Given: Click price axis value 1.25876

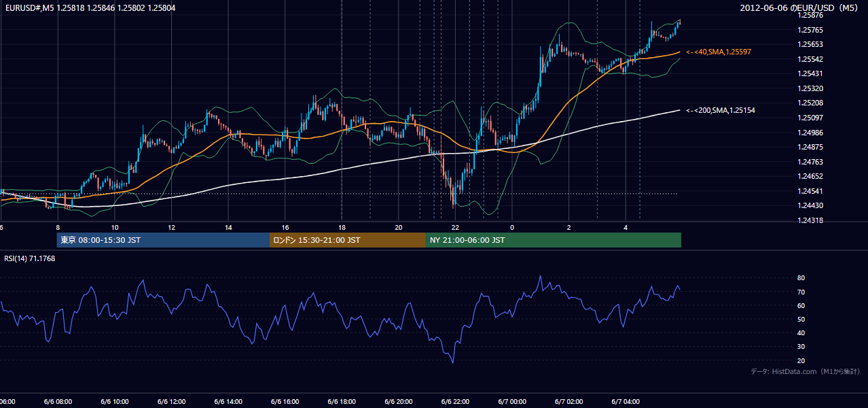Looking at the screenshot, I should pos(810,15).
